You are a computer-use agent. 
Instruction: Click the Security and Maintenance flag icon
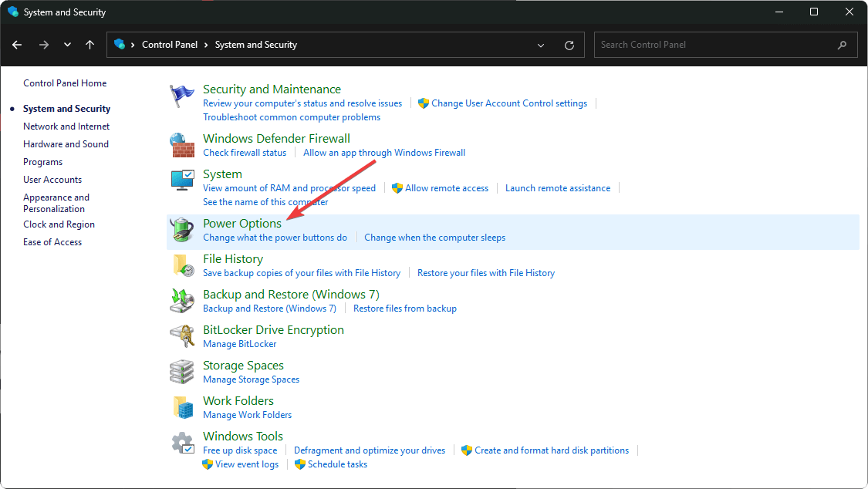pos(182,96)
